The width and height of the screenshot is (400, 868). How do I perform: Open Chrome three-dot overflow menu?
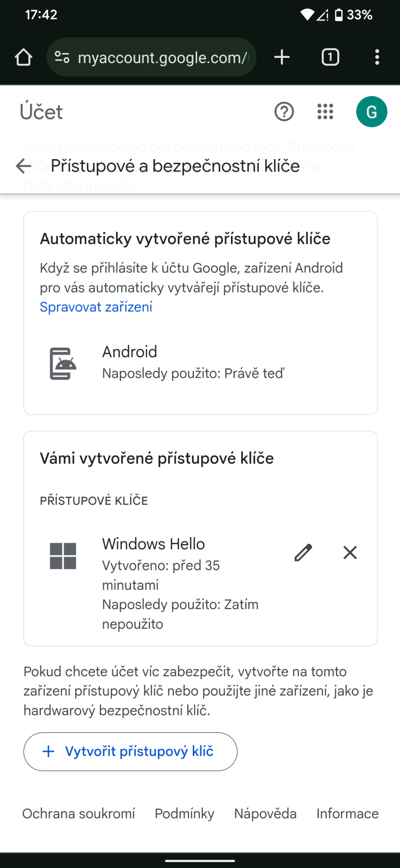point(377,57)
